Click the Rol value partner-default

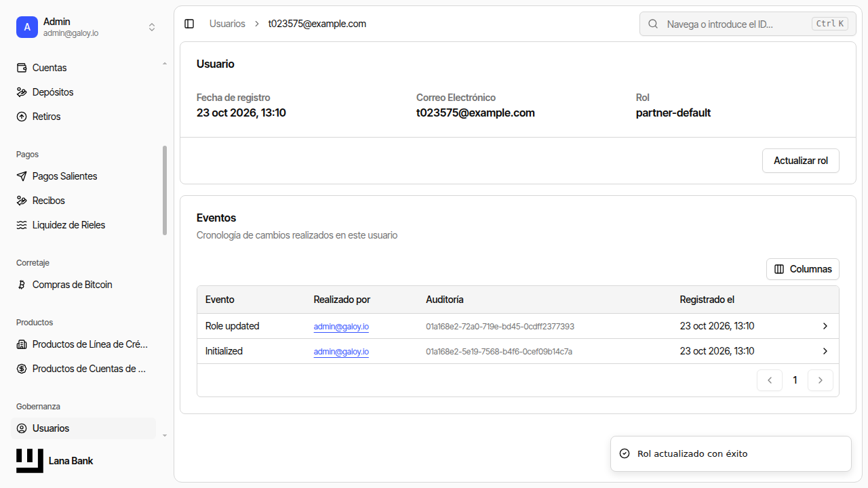point(673,113)
